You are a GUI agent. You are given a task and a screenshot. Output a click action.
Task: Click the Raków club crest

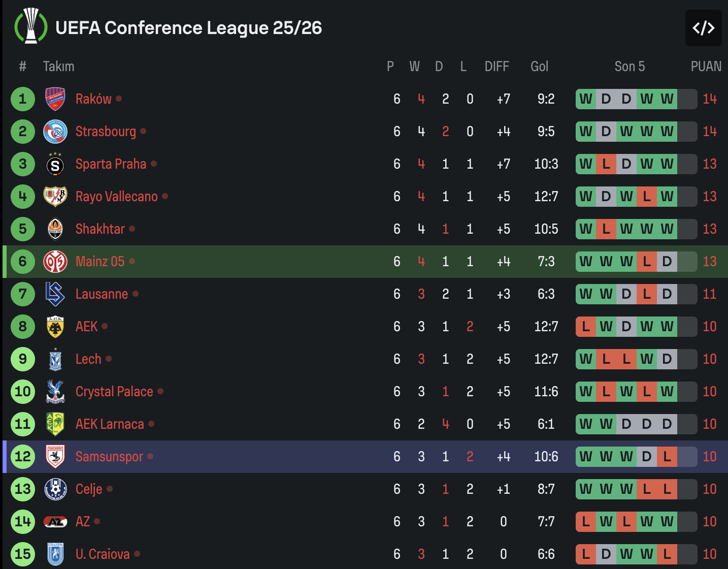coord(55,99)
